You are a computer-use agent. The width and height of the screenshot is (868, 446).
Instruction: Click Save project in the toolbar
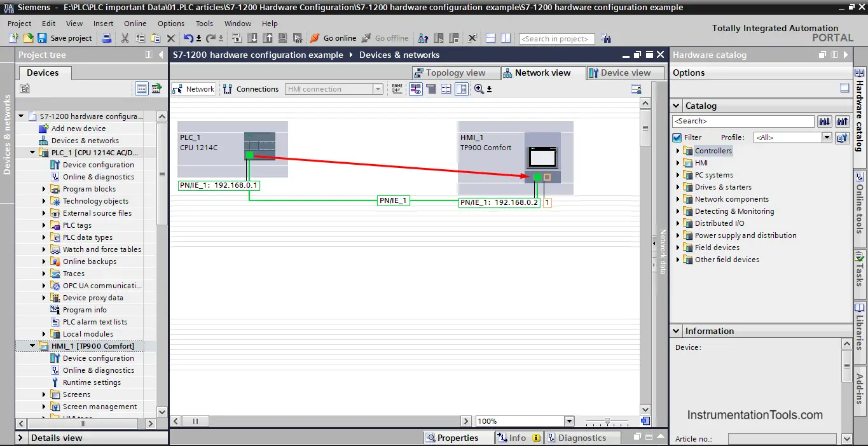pyautogui.click(x=65, y=38)
